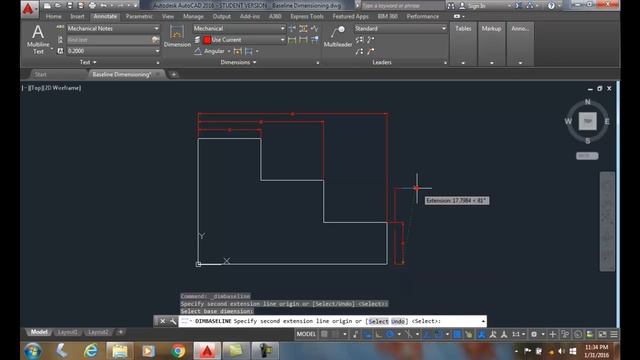Open the Insert ribbon tab
Image resolution: width=640 pixels, height=360 pixels.
coord(77,16)
